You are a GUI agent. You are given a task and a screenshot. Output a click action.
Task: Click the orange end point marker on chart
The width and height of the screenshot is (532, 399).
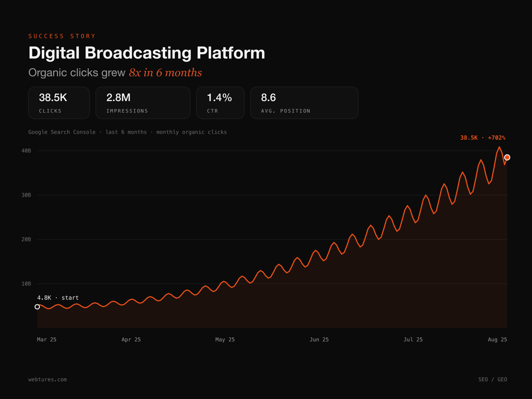click(x=507, y=157)
